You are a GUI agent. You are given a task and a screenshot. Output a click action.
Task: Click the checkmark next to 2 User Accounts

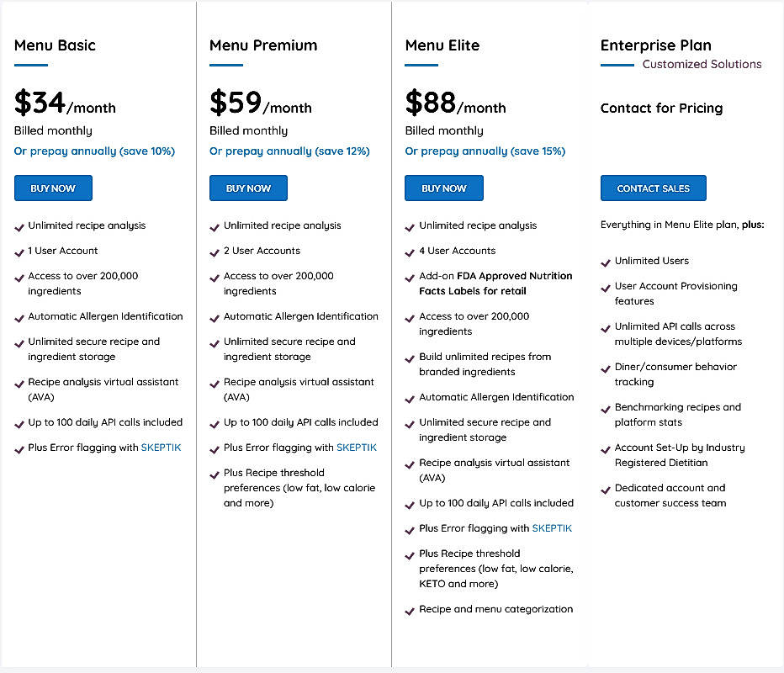pyautogui.click(x=214, y=251)
